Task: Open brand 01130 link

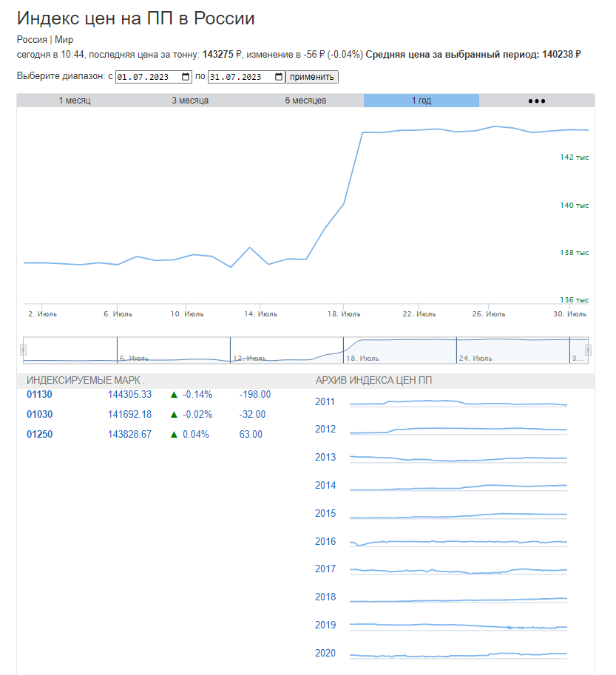Action: (39, 394)
